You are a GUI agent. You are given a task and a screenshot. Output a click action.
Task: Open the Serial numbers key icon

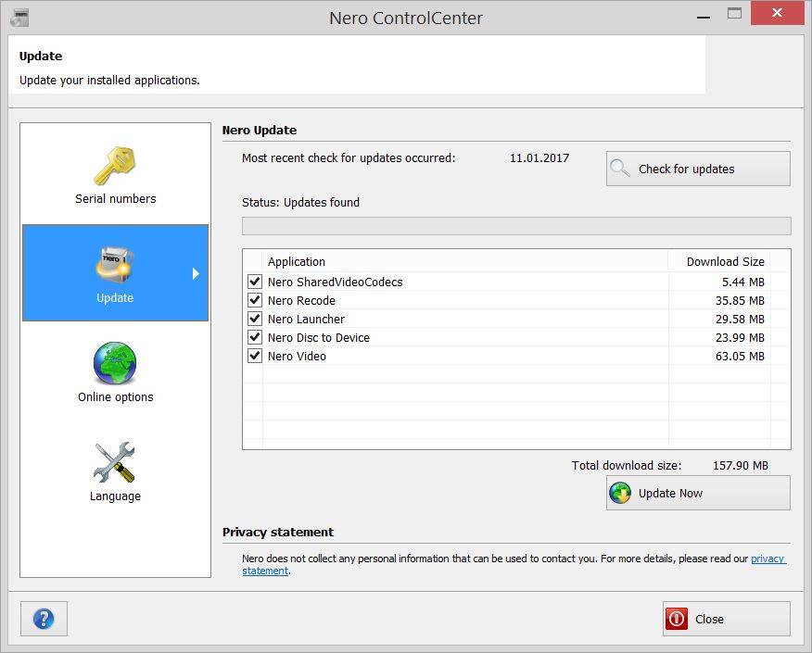coord(114,166)
